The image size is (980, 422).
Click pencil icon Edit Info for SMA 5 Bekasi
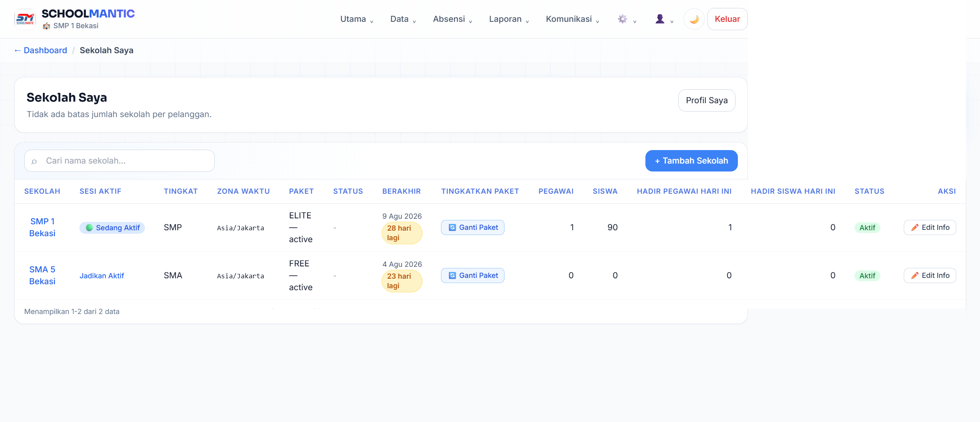[x=930, y=276]
